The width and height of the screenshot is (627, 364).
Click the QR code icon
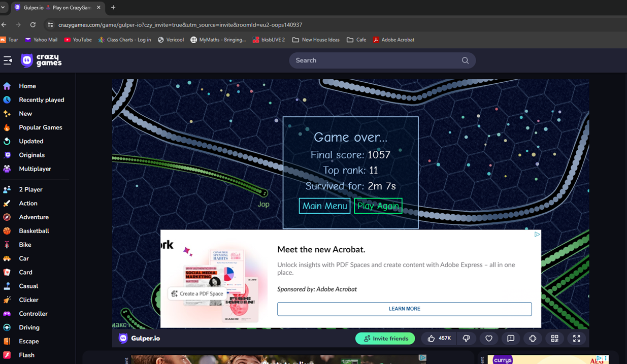pos(554,339)
